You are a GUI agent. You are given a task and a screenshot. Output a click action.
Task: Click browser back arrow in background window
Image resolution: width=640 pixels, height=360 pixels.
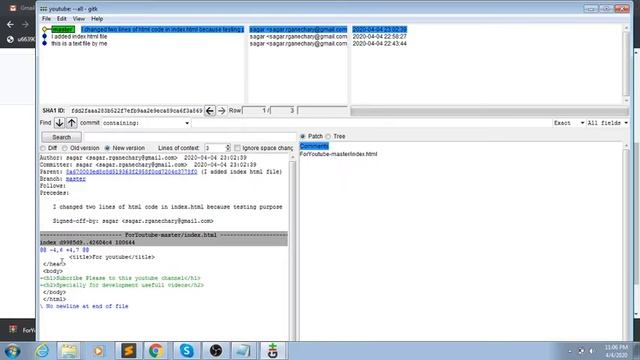pyautogui.click(x=10, y=25)
